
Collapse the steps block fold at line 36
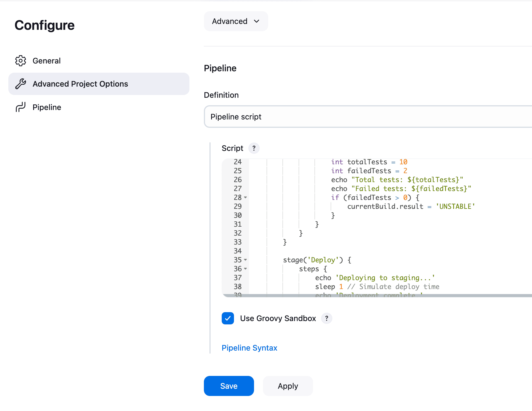pyautogui.click(x=245, y=269)
